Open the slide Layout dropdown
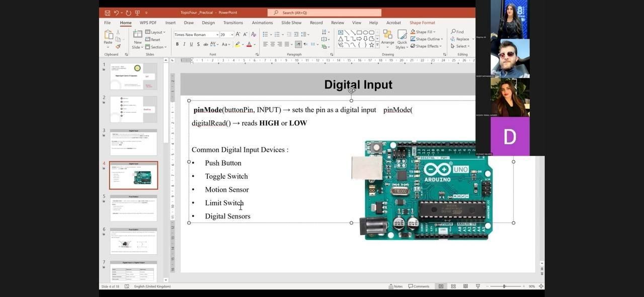Viewport: 644px width, 297px height. (x=156, y=32)
